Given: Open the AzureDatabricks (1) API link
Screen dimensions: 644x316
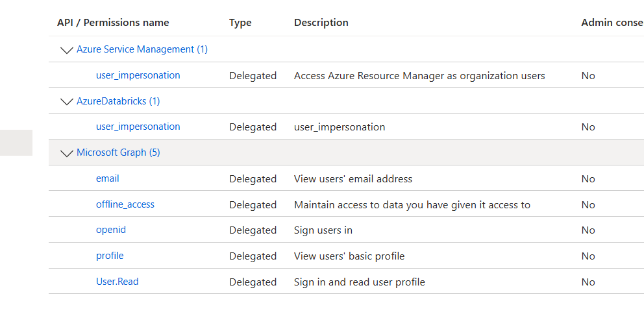Looking at the screenshot, I should [x=118, y=101].
